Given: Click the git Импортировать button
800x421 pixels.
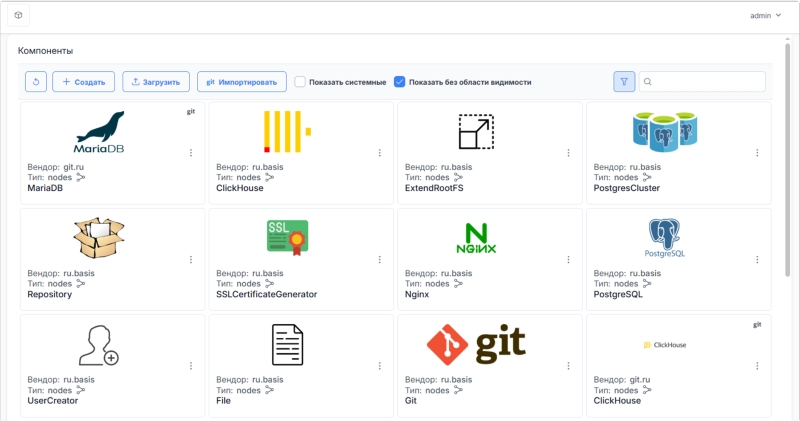Looking at the screenshot, I should click(242, 82).
